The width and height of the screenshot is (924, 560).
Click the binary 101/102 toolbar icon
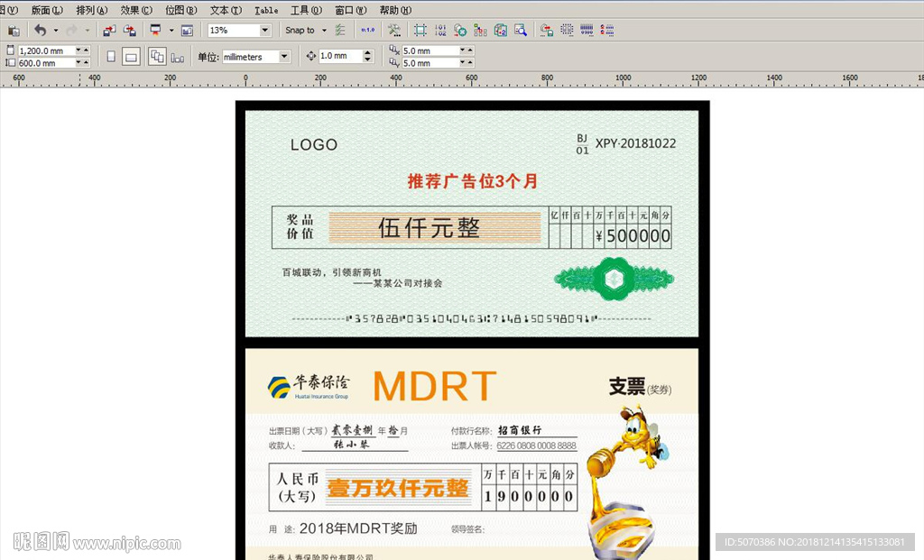click(440, 31)
